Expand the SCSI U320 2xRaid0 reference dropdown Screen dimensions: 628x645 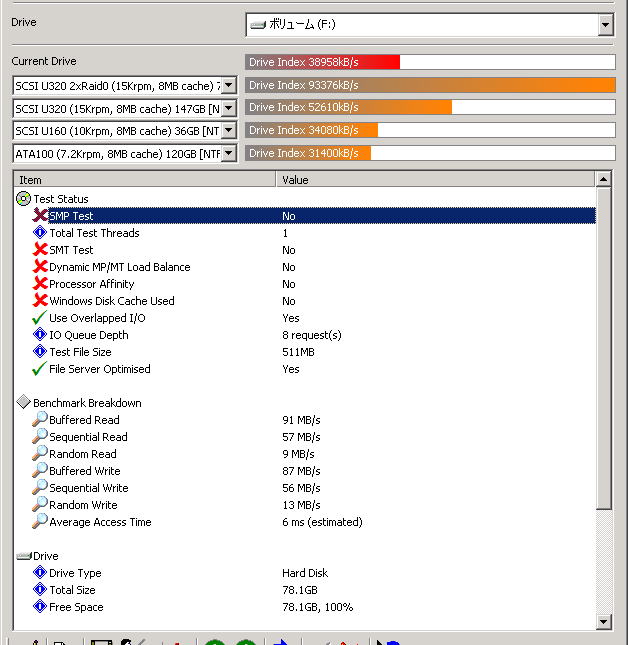pyautogui.click(x=227, y=85)
